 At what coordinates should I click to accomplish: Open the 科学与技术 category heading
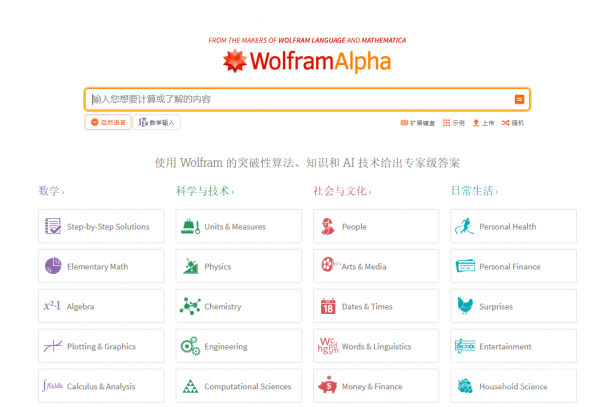click(205, 190)
